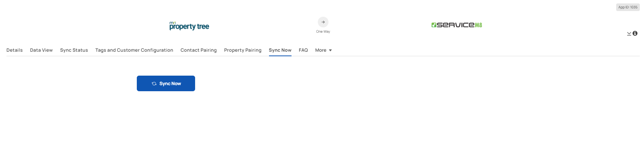Open the FAQ tab

pos(303,50)
